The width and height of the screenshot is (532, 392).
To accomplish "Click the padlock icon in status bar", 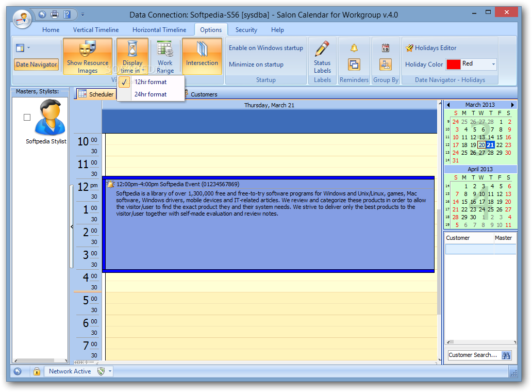I will [37, 371].
